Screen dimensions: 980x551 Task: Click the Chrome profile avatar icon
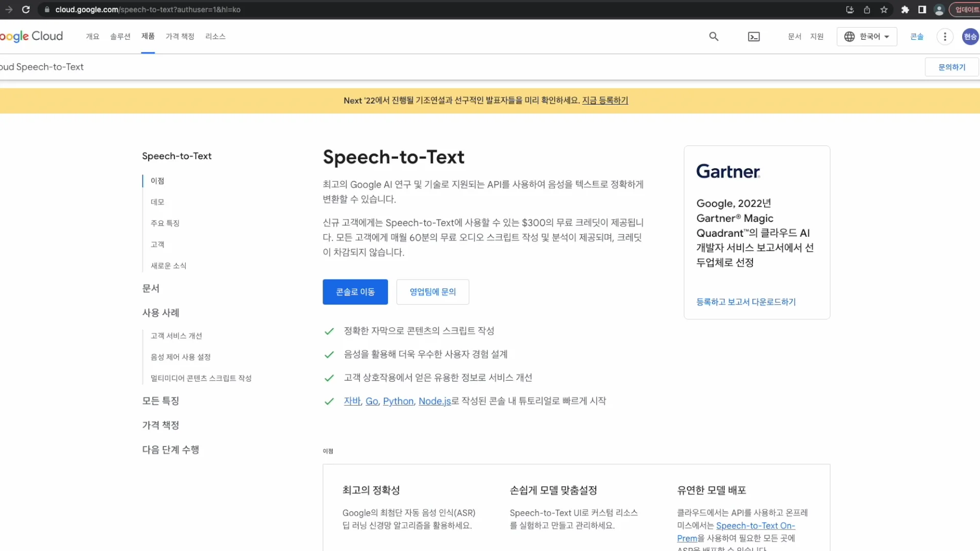[x=939, y=10]
